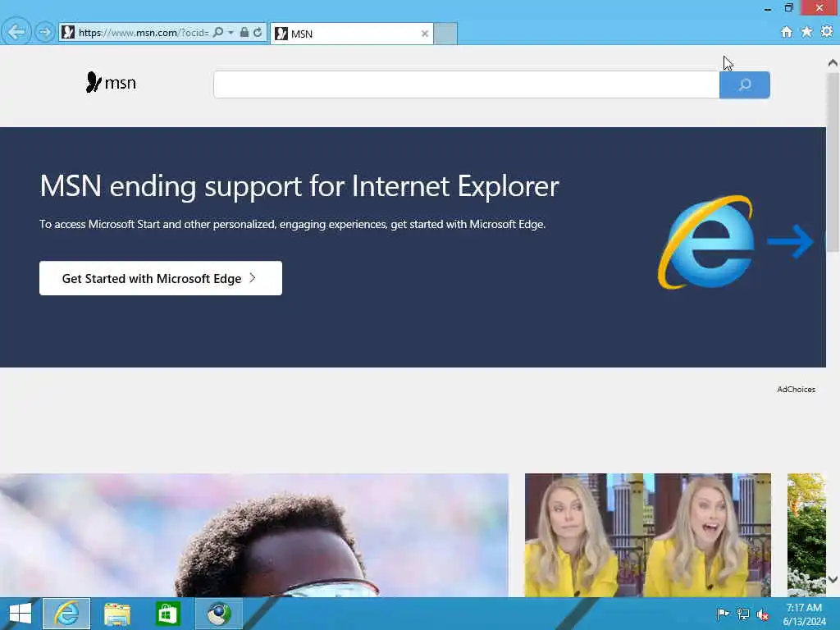Open the news story thumbnail of man with glasses
This screenshot has height=630, width=840.
point(254,535)
